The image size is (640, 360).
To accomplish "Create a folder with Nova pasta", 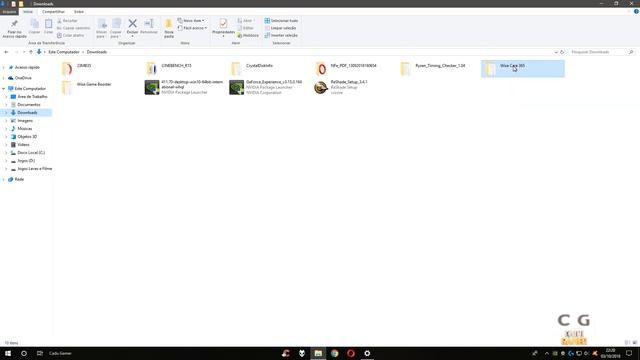I will tap(169, 28).
